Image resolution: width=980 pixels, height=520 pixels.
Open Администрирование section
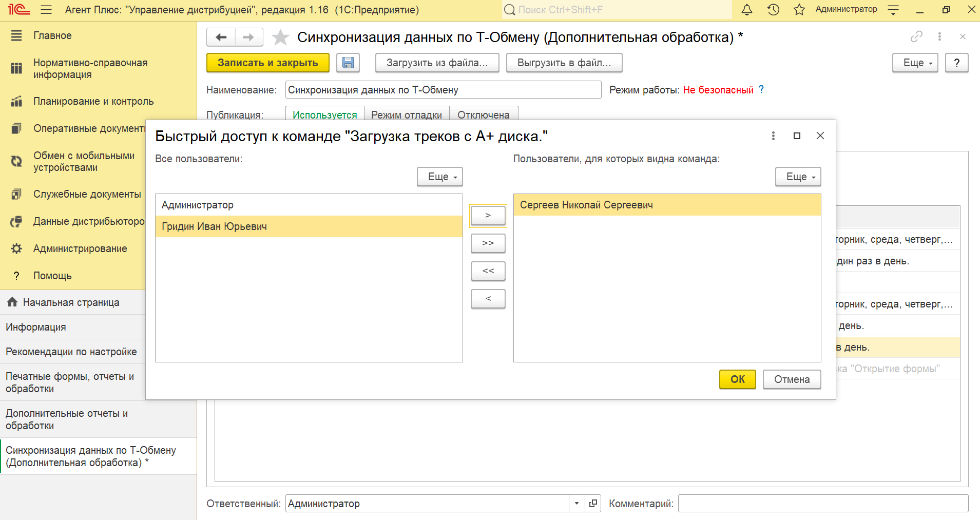[80, 248]
